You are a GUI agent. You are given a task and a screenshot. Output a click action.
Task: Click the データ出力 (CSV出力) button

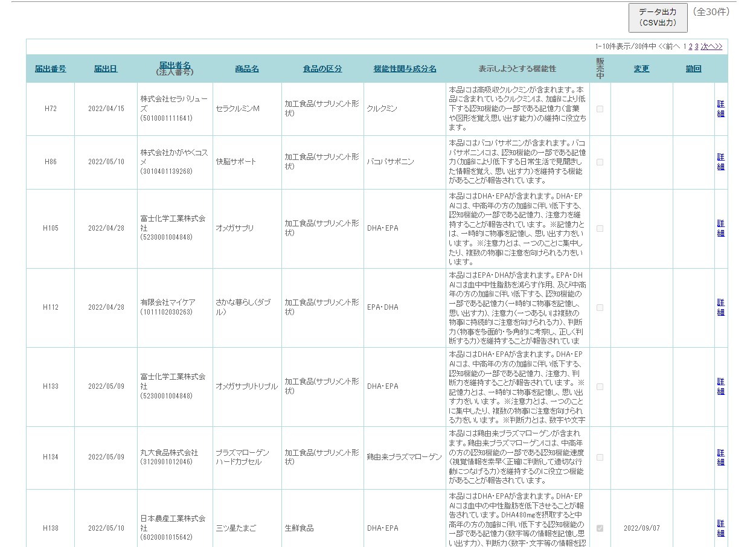coord(658,18)
